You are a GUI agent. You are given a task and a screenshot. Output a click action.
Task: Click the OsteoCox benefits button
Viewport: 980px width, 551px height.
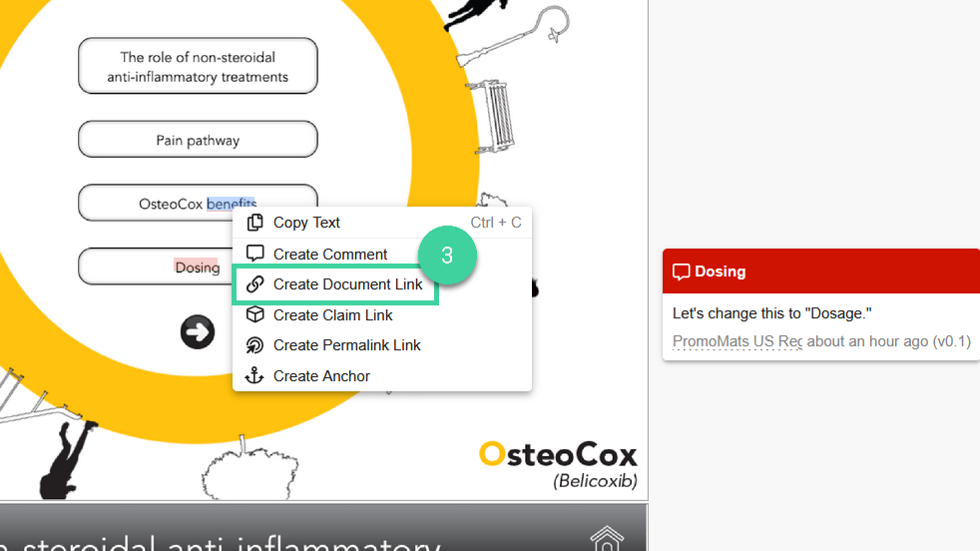tap(198, 203)
